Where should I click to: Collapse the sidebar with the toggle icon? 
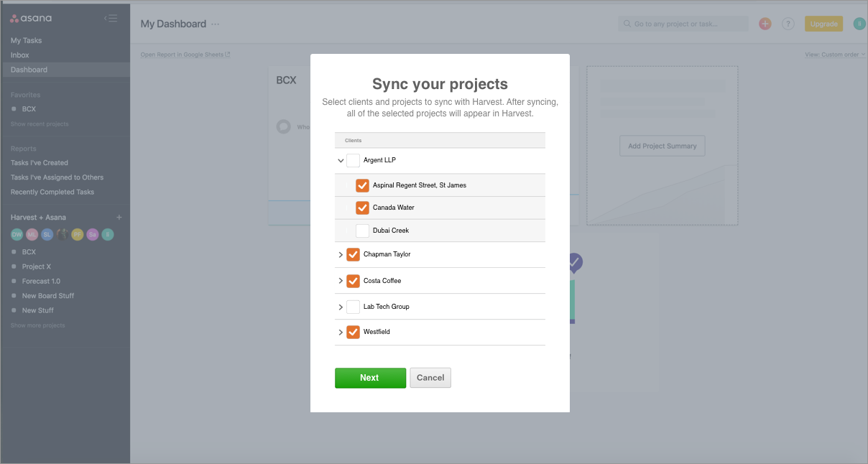point(111,18)
